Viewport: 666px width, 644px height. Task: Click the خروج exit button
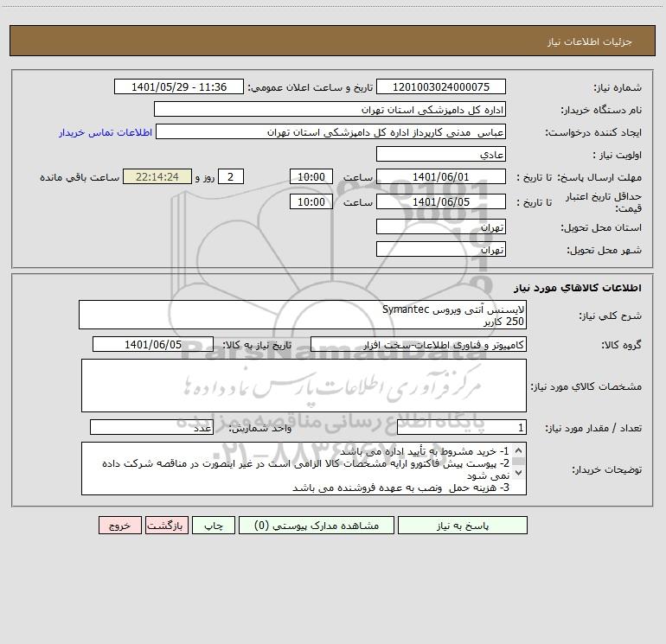(119, 526)
